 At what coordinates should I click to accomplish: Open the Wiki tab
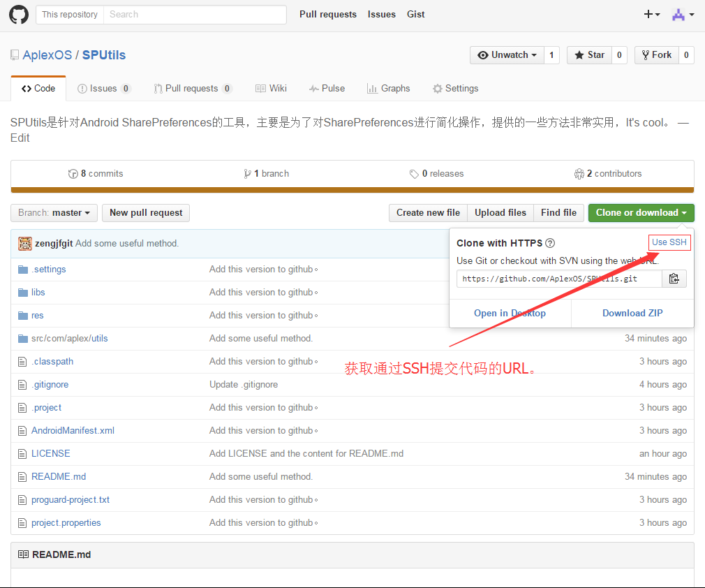[x=271, y=89]
